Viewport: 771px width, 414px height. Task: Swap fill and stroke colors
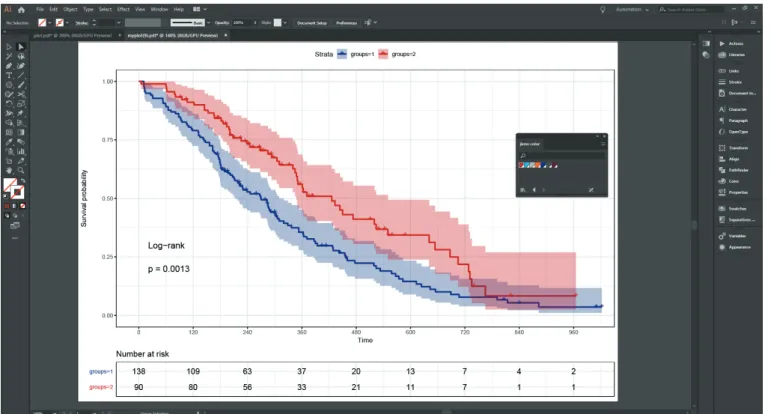click(x=23, y=181)
